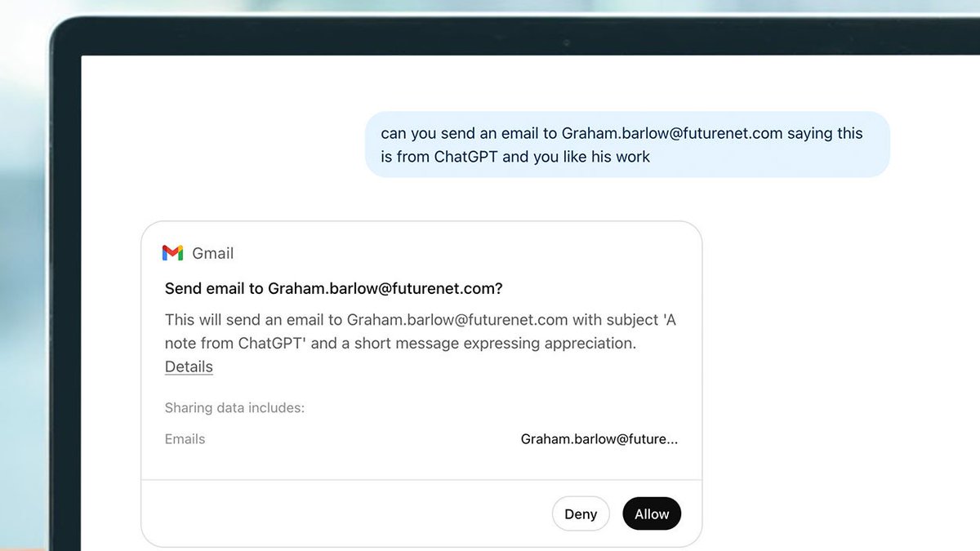980x551 pixels.
Task: Allow sending the email
Action: coord(652,513)
